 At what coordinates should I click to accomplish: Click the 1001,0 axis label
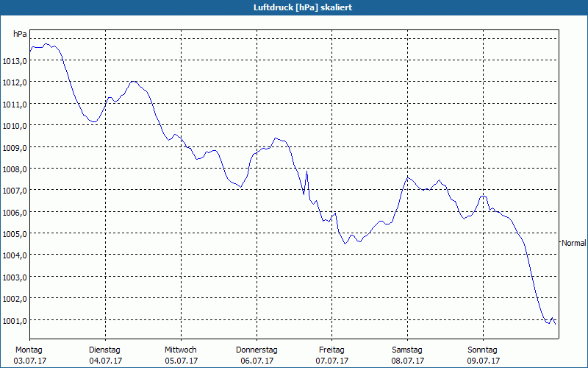tap(15, 321)
